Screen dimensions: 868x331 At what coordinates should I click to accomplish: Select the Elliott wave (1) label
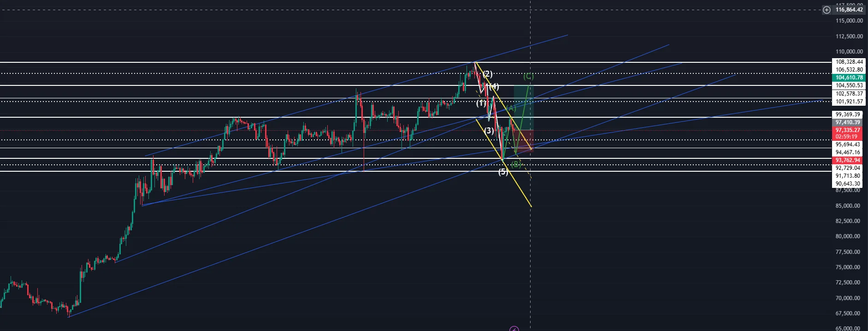click(481, 103)
